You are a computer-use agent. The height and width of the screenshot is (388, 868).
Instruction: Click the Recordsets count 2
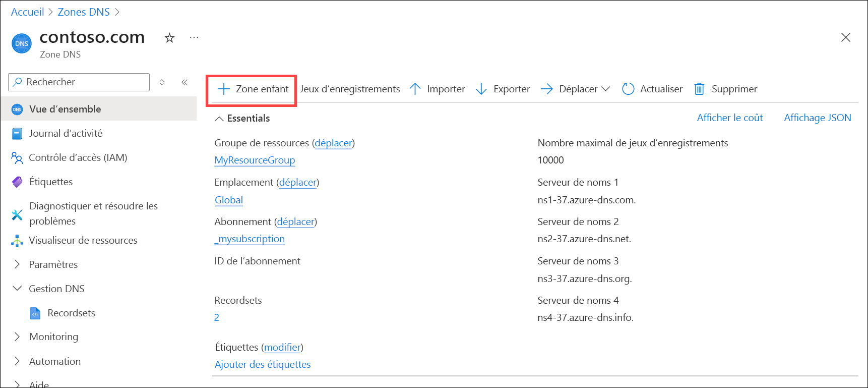(x=217, y=317)
